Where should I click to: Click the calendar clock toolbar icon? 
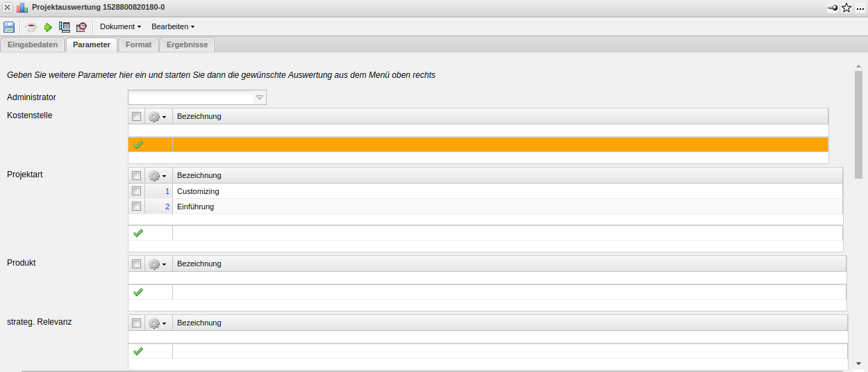click(x=81, y=27)
